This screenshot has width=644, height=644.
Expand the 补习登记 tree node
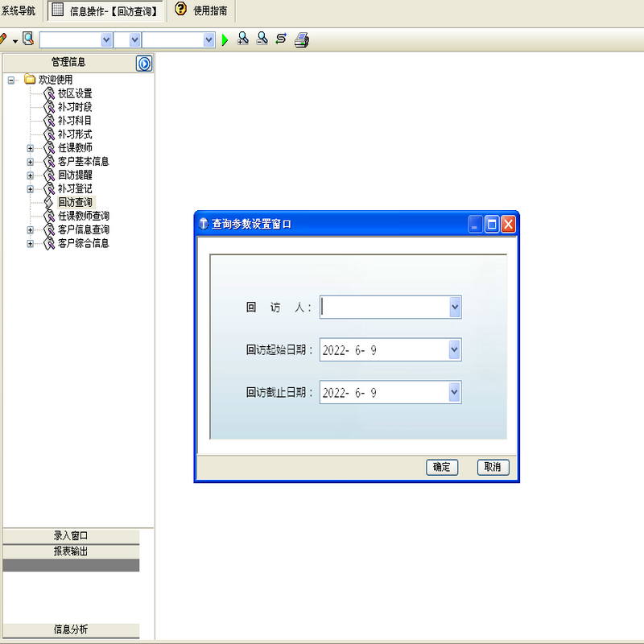30,189
